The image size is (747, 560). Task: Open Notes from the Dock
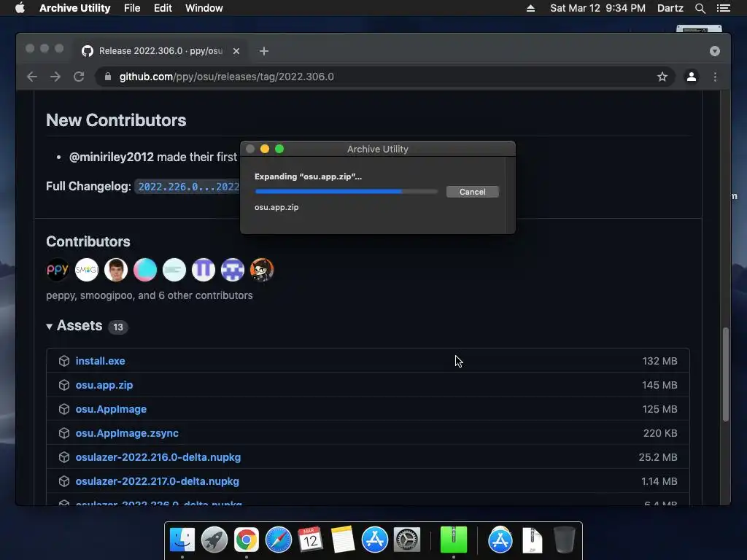click(x=343, y=540)
